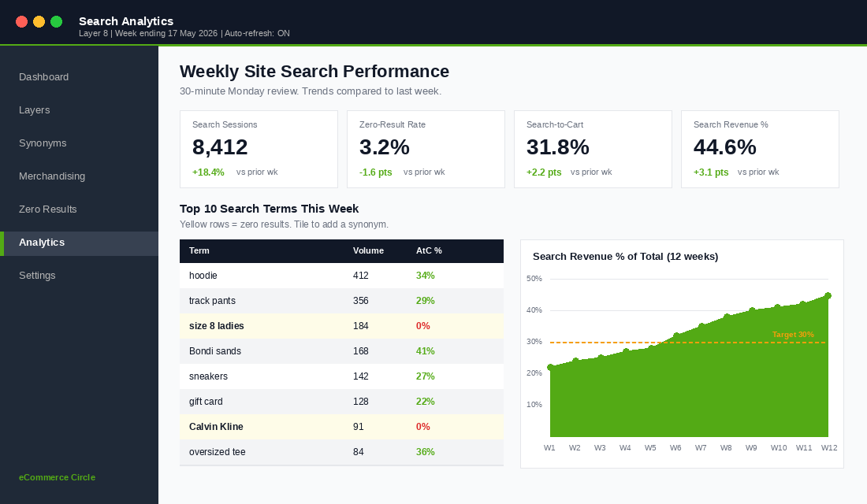Click the 41% AtC value
867x504 pixels.
(x=425, y=351)
